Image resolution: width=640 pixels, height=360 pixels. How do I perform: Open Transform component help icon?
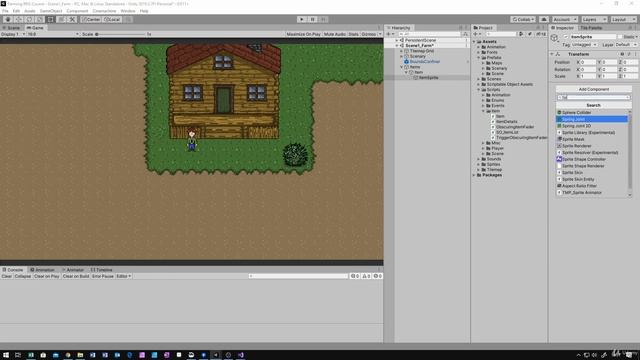click(622, 54)
